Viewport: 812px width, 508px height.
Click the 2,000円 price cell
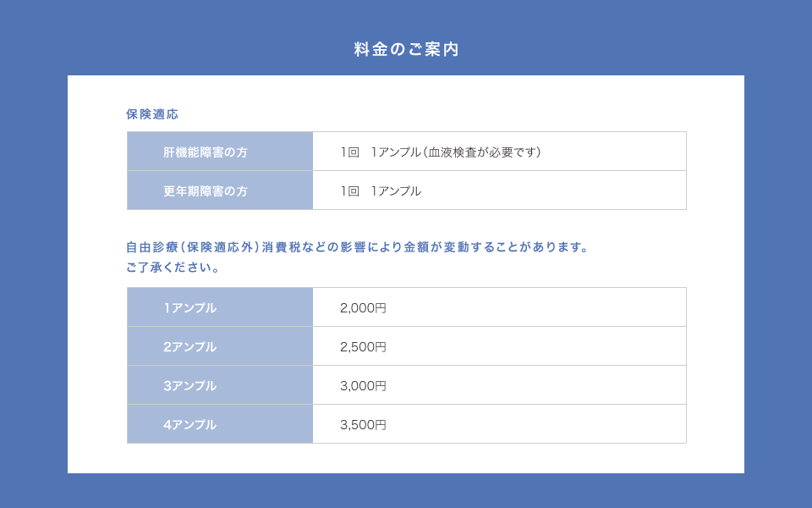coord(363,308)
